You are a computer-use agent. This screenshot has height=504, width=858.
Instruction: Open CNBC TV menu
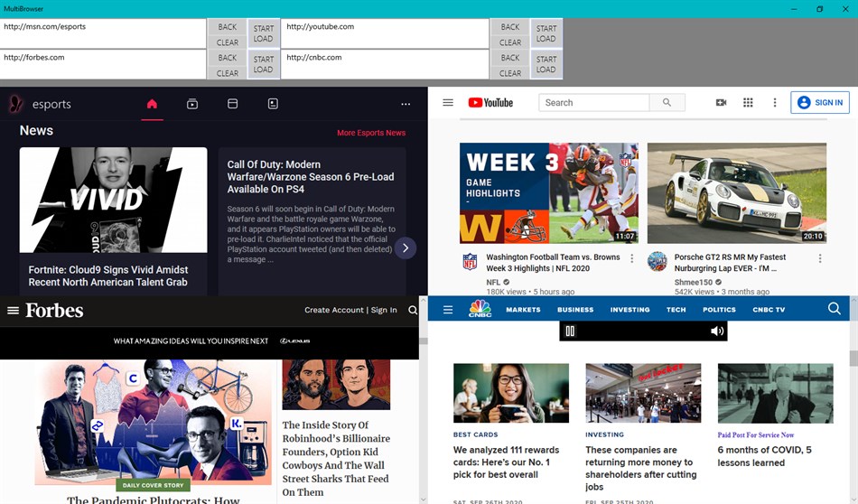pyautogui.click(x=769, y=310)
